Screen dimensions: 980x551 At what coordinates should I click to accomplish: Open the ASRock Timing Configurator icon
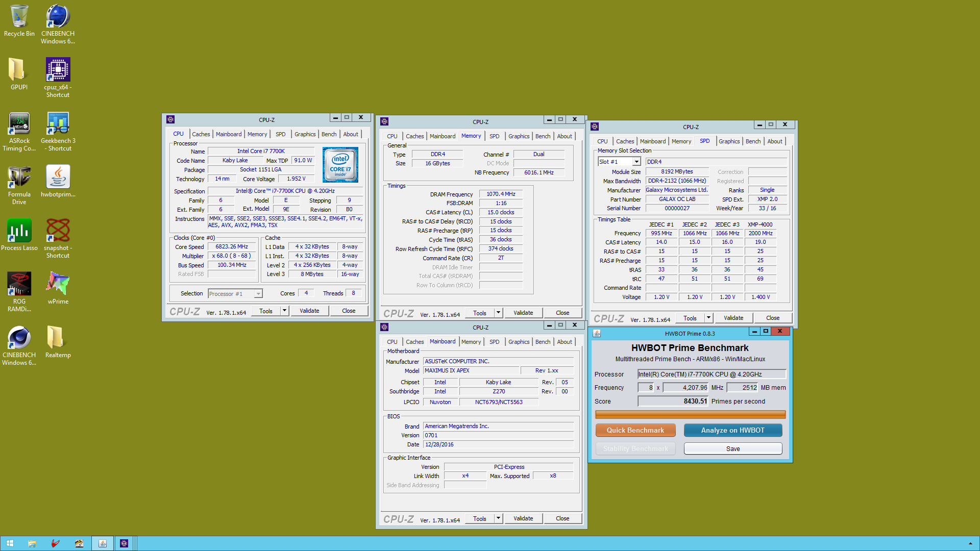tap(19, 131)
